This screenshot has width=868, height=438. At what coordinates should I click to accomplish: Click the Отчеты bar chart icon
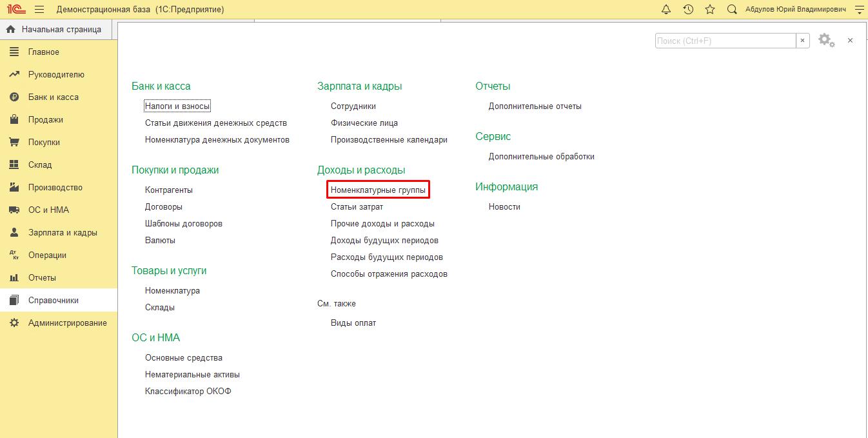click(14, 277)
